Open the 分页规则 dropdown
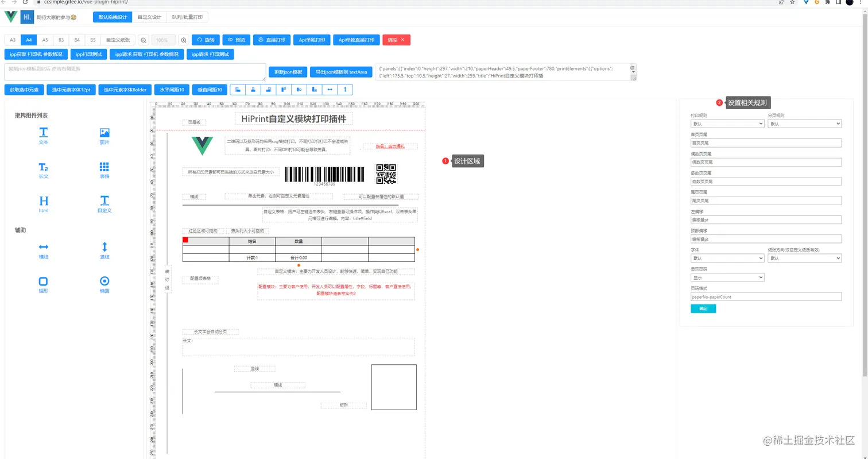 pos(804,124)
